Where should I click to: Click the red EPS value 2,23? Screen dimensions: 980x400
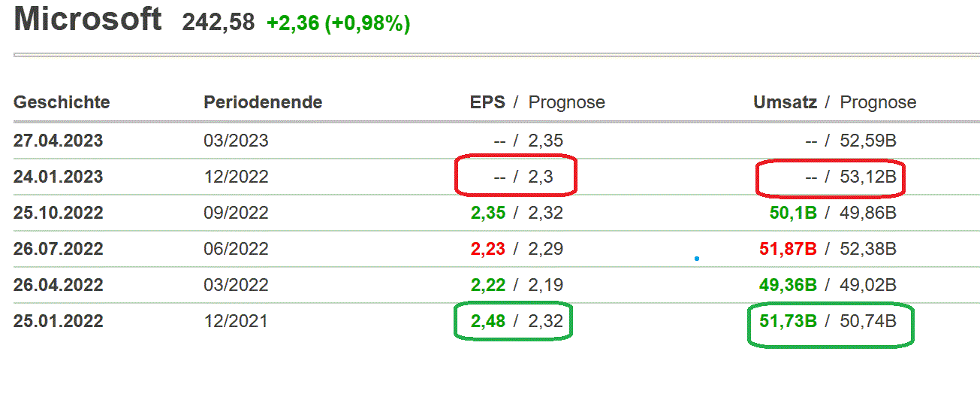(x=488, y=249)
